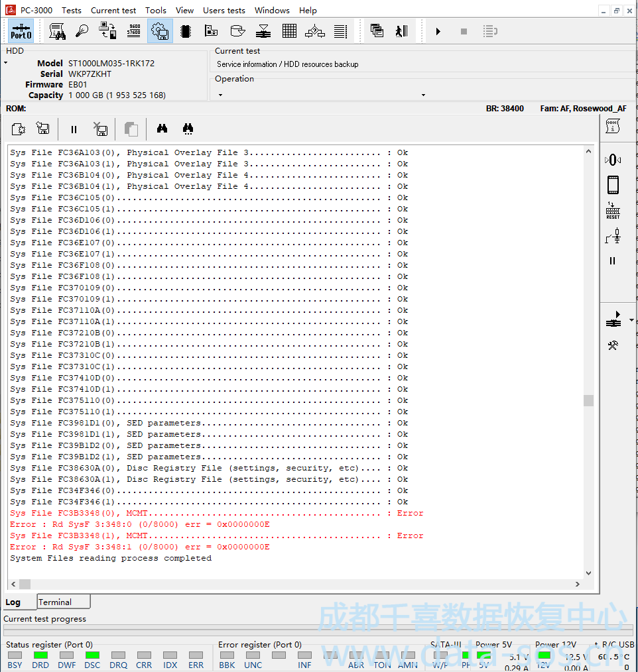The height and width of the screenshot is (672, 638).
Task: Click the find next binoculars icon
Action: [188, 129]
